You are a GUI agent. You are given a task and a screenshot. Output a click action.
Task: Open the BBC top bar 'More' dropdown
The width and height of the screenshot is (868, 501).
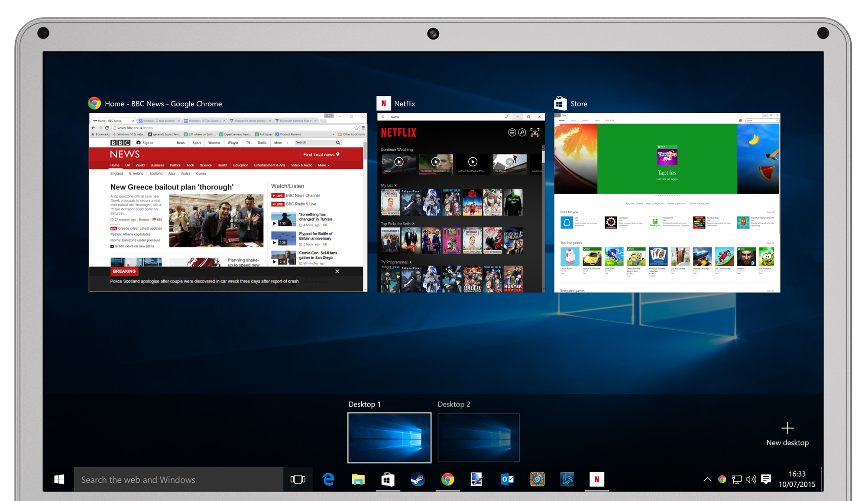tap(281, 143)
